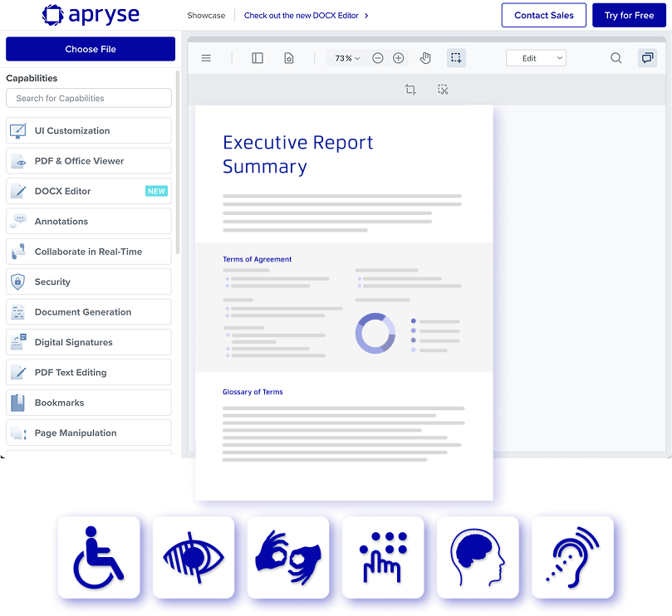Viewport: 672px width, 616px height.
Task: Click the Terms of Agreement heading
Action: 257,259
